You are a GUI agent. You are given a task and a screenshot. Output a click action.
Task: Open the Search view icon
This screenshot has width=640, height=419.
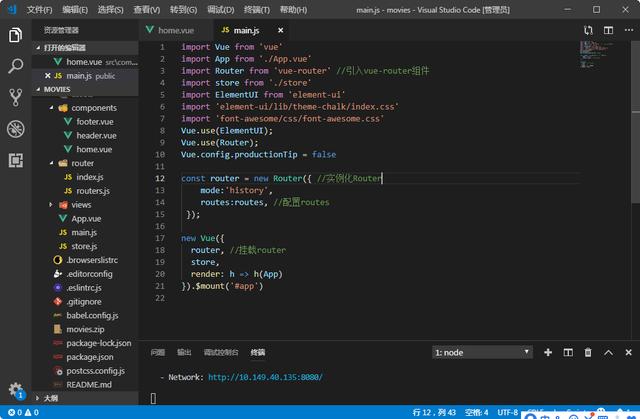point(15,66)
